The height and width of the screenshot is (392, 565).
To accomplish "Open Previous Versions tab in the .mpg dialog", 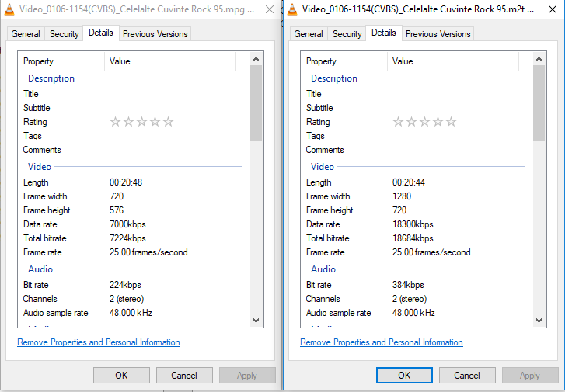I will (x=155, y=34).
